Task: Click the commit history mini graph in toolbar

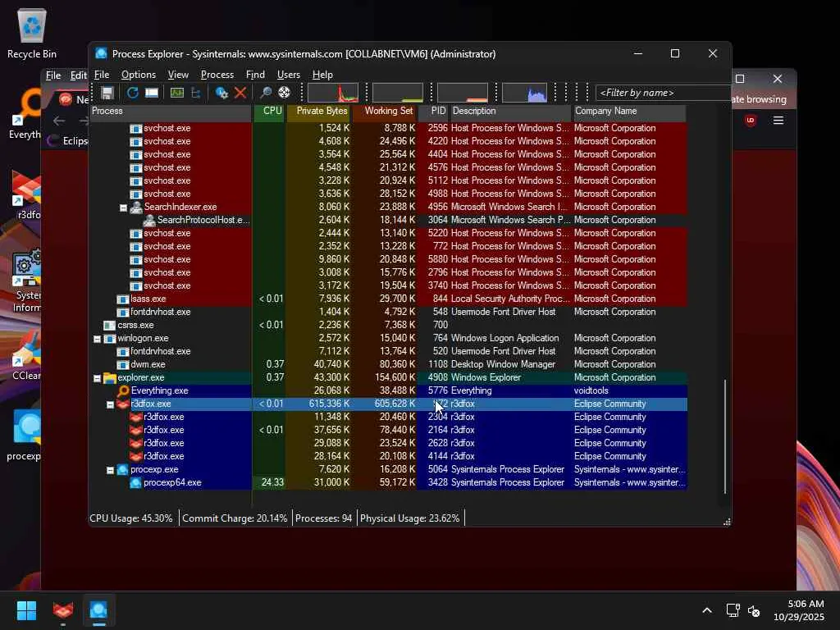Action: click(398, 93)
